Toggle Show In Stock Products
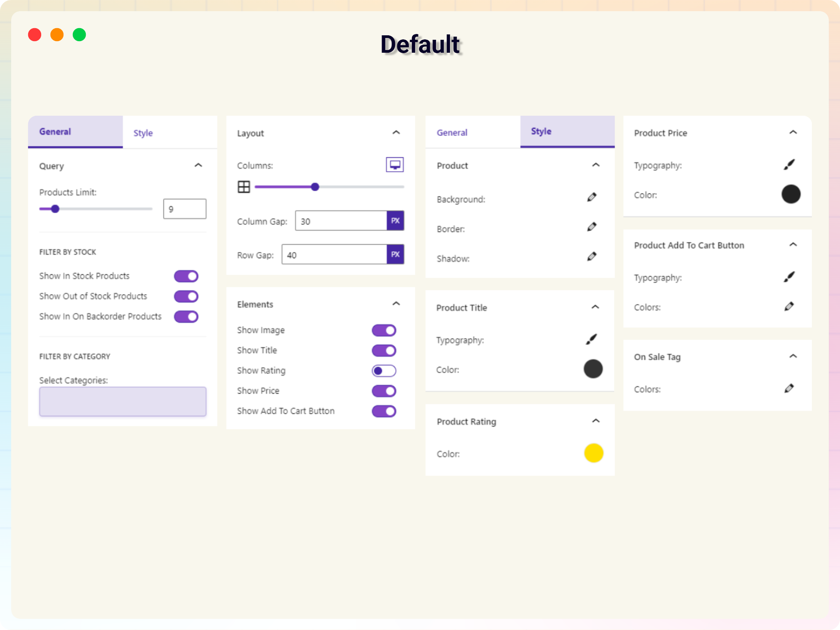 click(186, 276)
